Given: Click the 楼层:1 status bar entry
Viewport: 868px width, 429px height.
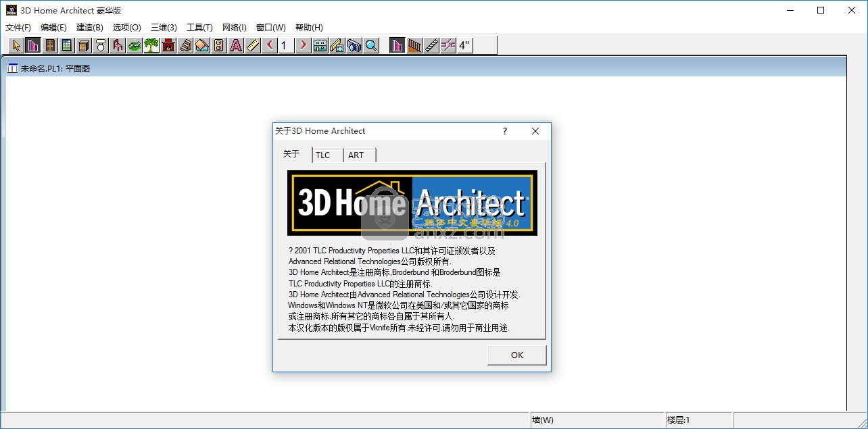Looking at the screenshot, I should [698, 420].
